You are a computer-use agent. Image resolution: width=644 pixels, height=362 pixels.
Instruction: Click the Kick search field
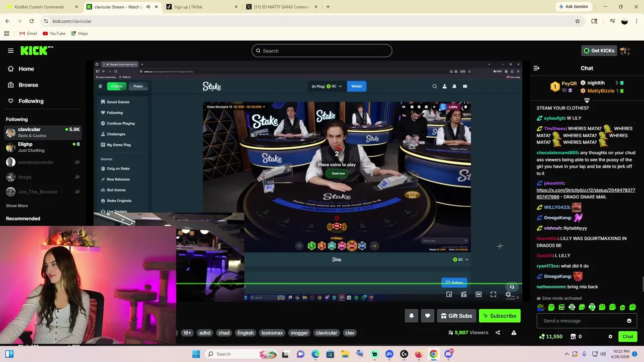point(322,51)
